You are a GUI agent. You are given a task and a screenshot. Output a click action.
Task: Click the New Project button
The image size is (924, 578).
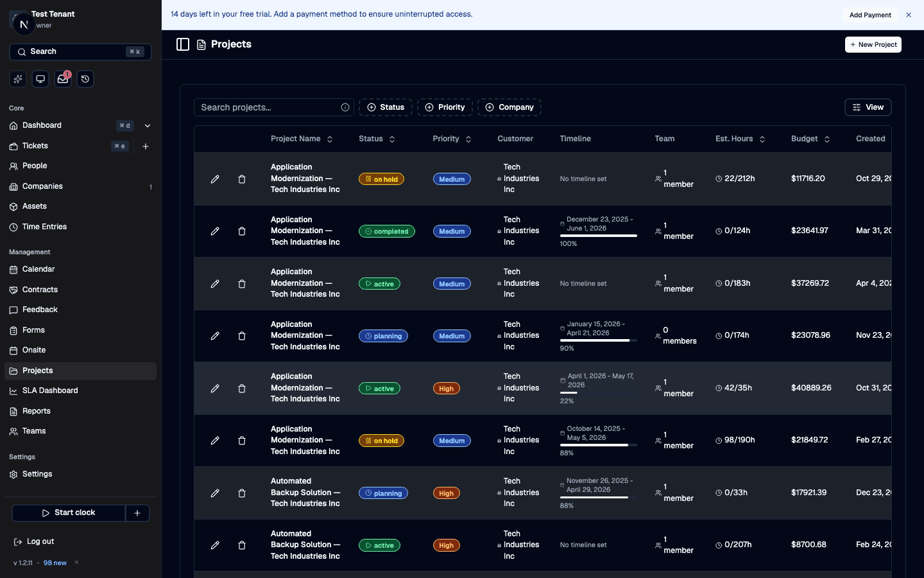point(873,44)
